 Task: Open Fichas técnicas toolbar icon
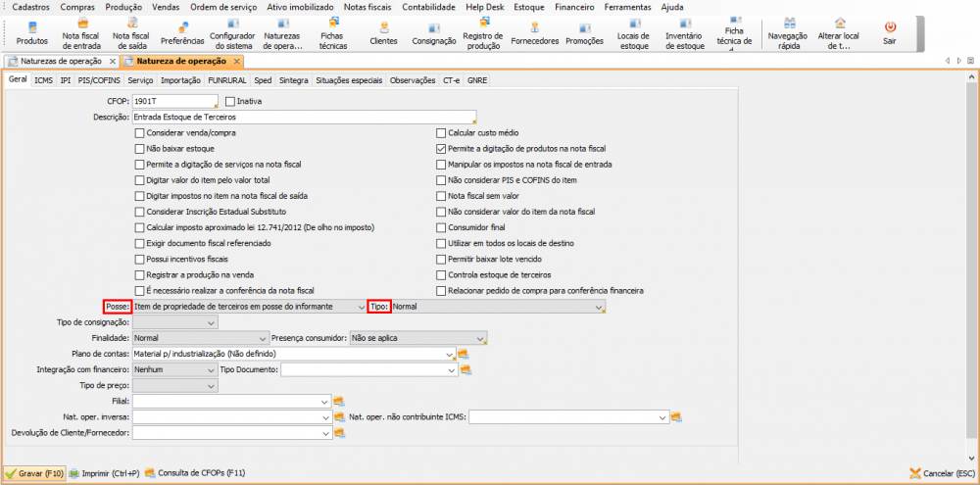coord(332,32)
